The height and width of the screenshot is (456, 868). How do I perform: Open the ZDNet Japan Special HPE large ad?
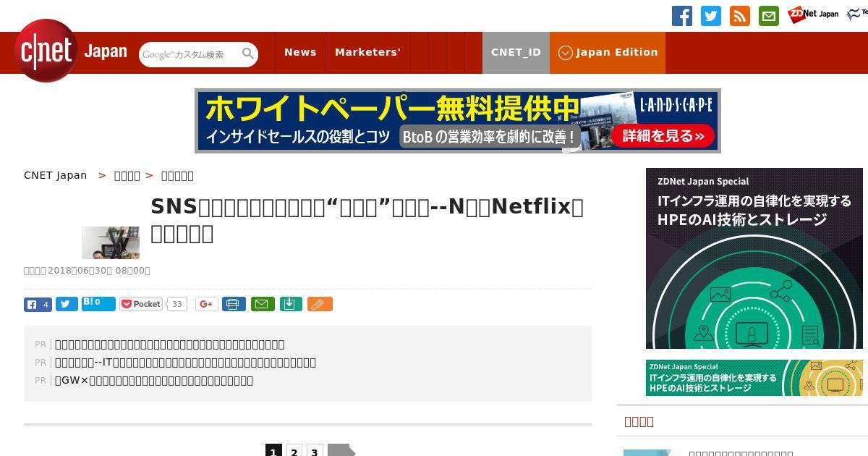coord(754,258)
